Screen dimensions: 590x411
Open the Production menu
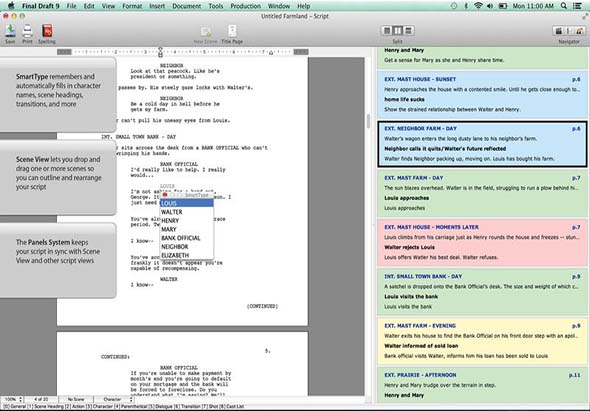pyautogui.click(x=245, y=6)
